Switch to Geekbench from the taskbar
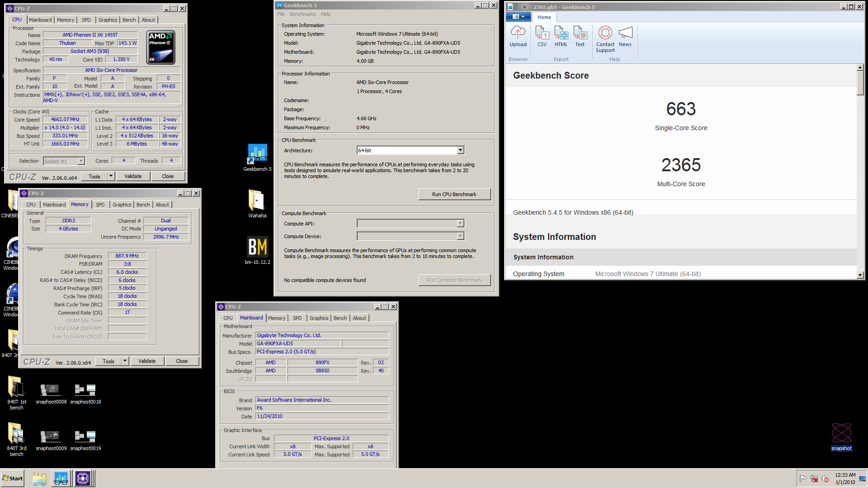868x488 pixels. pos(61,479)
